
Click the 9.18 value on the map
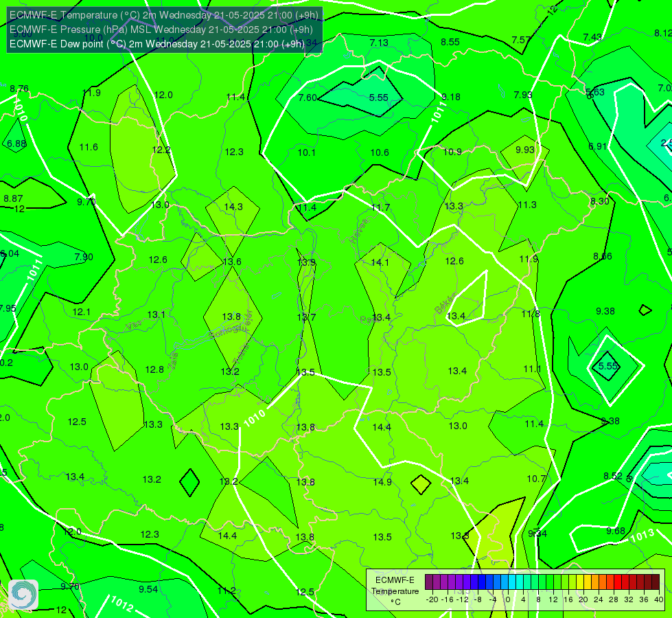click(x=451, y=97)
